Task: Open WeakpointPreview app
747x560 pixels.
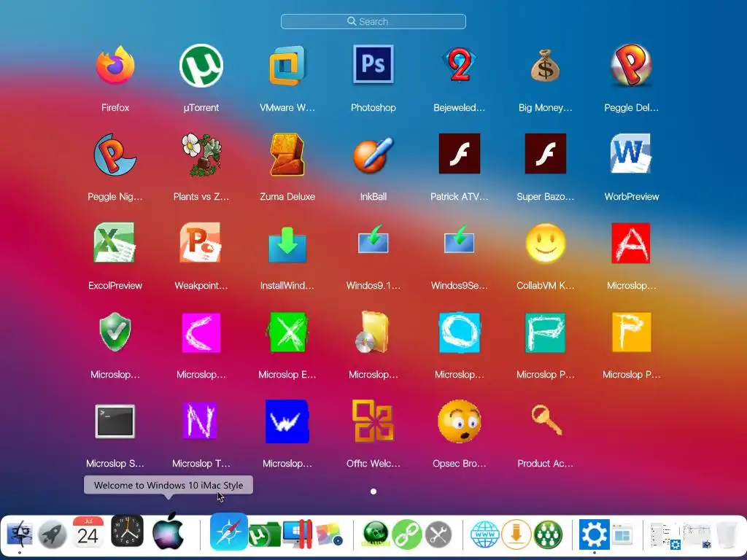Action: tap(201, 243)
